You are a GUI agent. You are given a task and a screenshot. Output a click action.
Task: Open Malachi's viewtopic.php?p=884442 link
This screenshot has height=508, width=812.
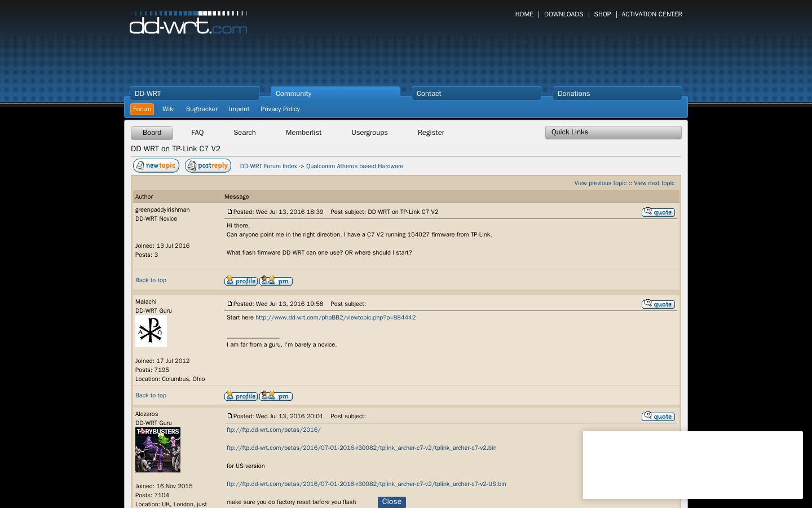coord(336,317)
